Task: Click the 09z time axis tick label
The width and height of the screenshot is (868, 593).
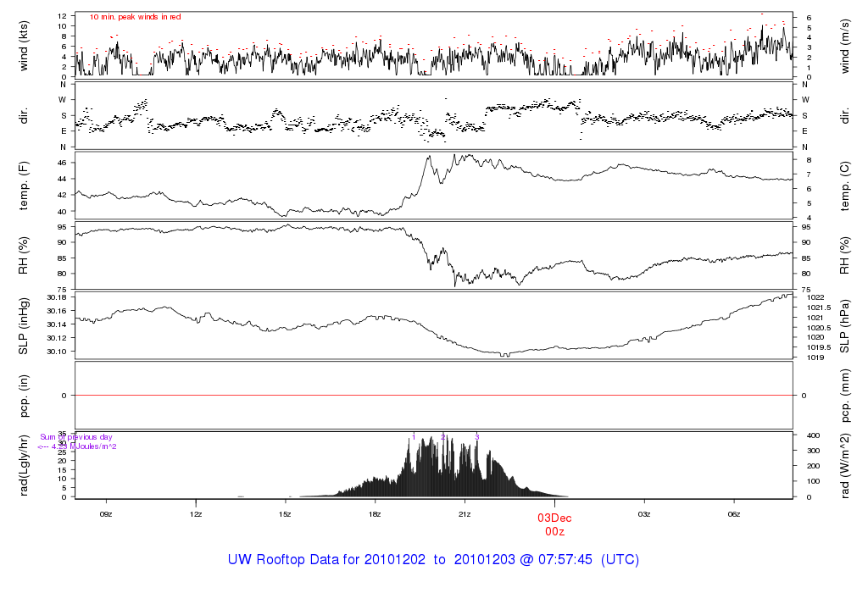Action: click(x=106, y=514)
